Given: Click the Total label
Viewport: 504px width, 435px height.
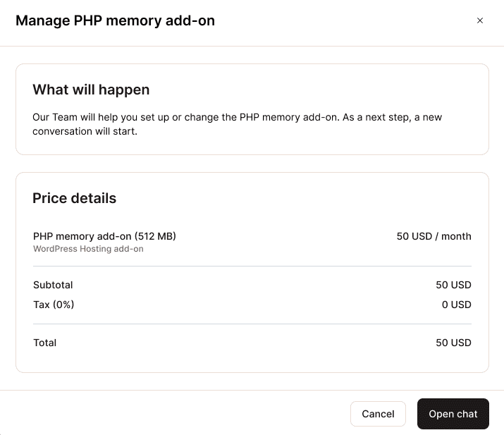Looking at the screenshot, I should coord(44,343).
